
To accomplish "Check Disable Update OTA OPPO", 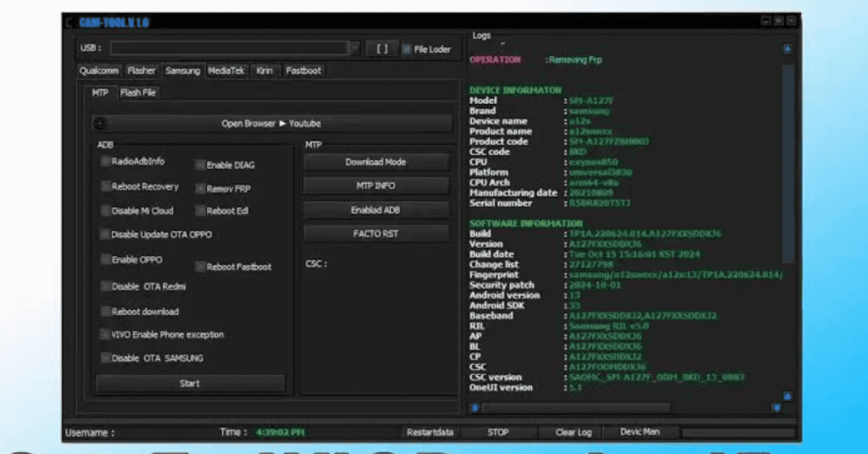I will (x=104, y=235).
